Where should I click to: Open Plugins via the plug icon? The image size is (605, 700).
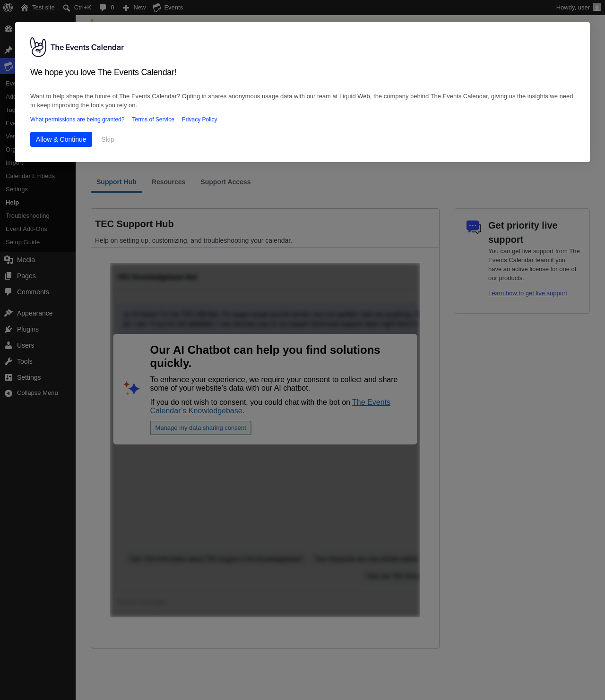pos(9,329)
